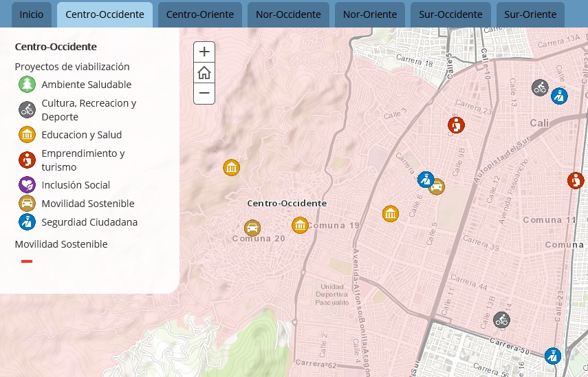Click 'Carrera 39' street label
The image size is (588, 377).
coord(481,243)
